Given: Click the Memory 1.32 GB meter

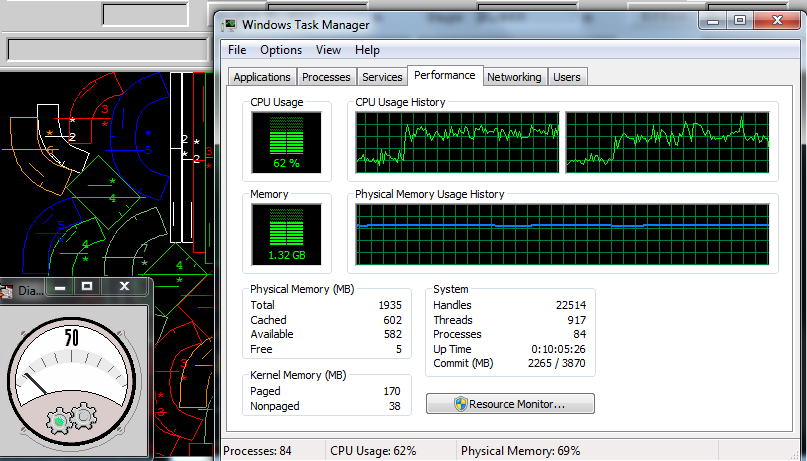Looking at the screenshot, I should tap(286, 235).
